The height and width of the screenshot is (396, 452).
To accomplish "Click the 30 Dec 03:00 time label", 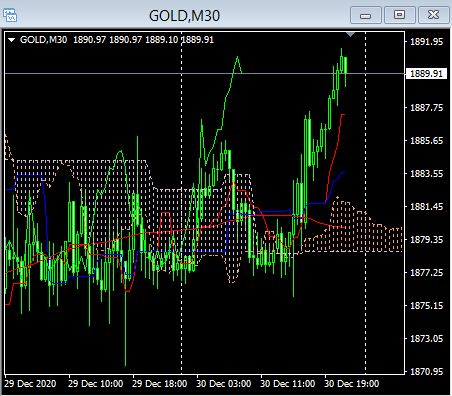I will (x=223, y=384).
